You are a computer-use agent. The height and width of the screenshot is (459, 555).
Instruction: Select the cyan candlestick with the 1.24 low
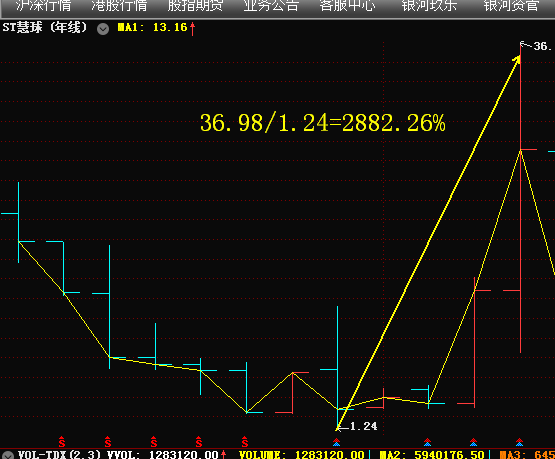338,368
